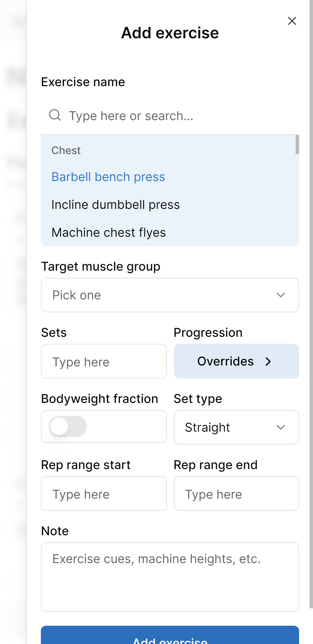Open Progression Overrides
Screen dimensions: 313x644
[x=236, y=361]
